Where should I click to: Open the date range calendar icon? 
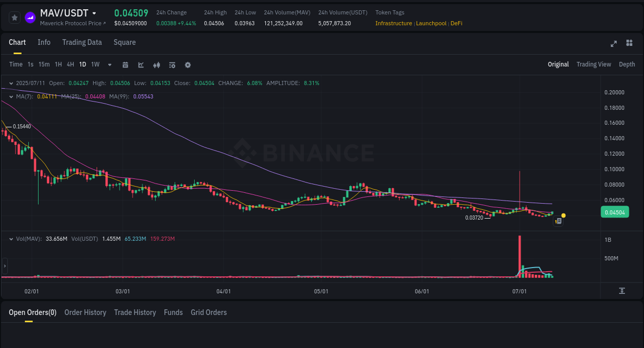125,64
